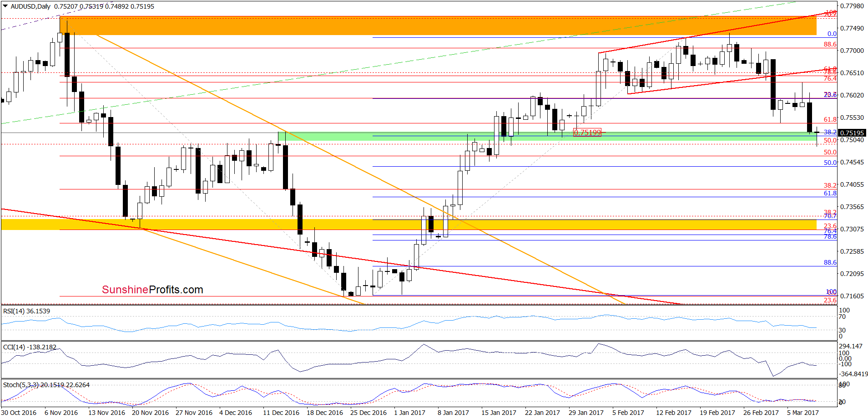Click the 5 Mar 2017 date label

click(803, 413)
